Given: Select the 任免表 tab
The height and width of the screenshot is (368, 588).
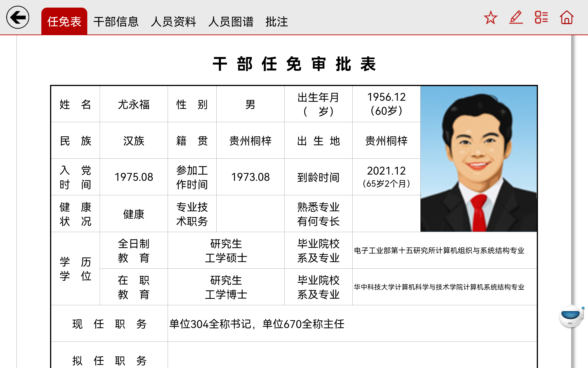Looking at the screenshot, I should [64, 21].
